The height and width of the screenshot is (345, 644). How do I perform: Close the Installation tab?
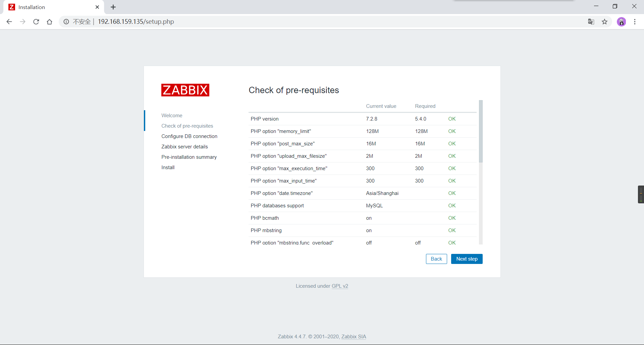coord(97,7)
